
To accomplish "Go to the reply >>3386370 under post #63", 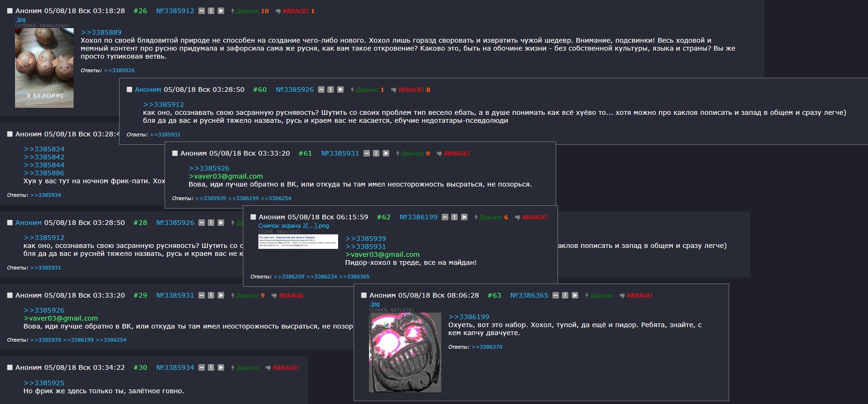I will pos(487,347).
